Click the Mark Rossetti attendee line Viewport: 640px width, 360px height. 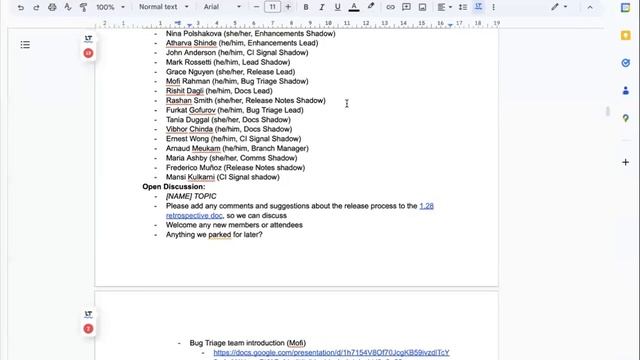pyautogui.click(x=228, y=62)
